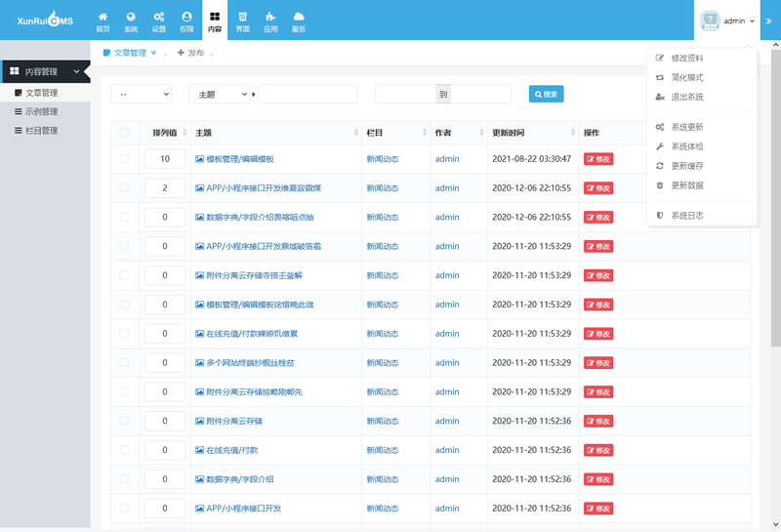Check the box for 模板管理/编辑模板 row
Screen dimensions: 781x532
click(124, 158)
